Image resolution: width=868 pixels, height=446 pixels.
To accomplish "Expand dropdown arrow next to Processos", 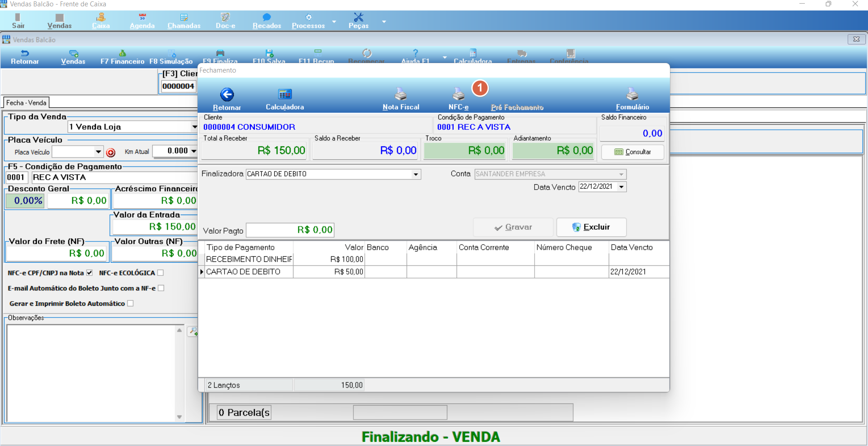I will coord(334,21).
